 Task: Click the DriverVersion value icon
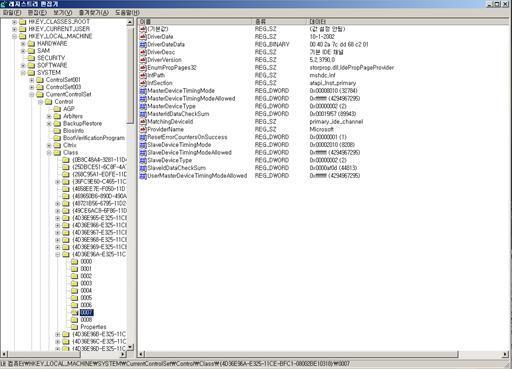pos(143,60)
